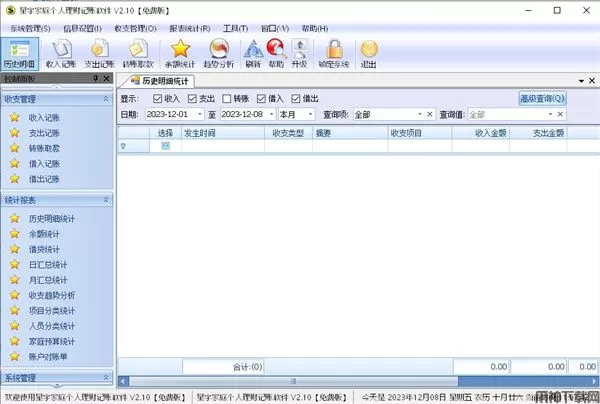
Task: Open 月汇总统计 in sidebar
Action: coord(48,280)
